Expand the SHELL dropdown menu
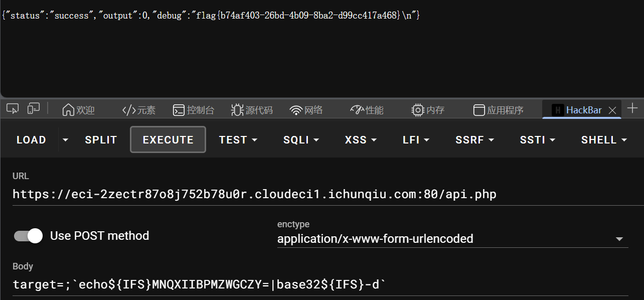This screenshot has width=644, height=300. tap(604, 140)
